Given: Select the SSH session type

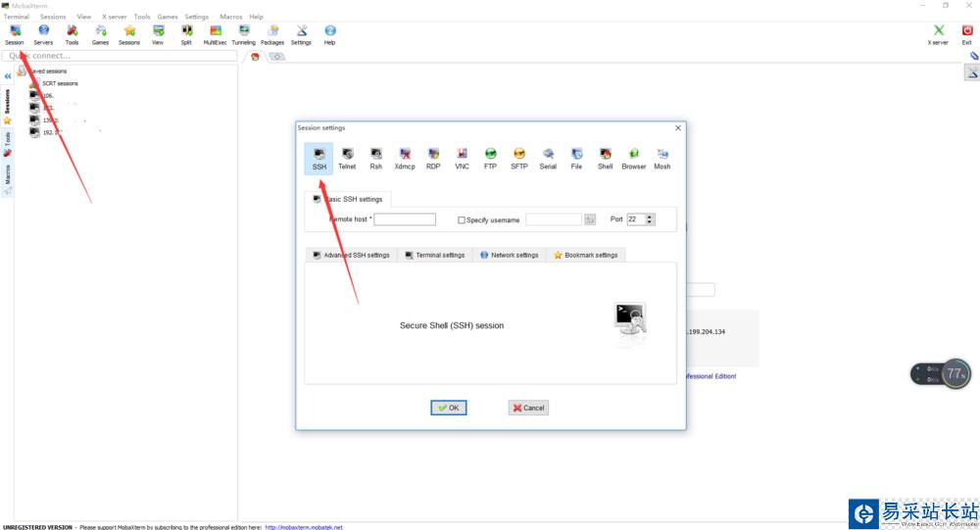Looking at the screenshot, I should 319,159.
